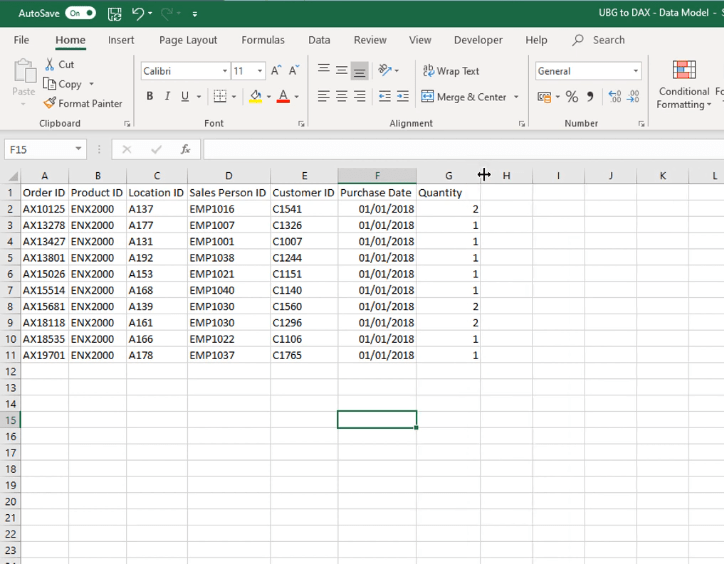This screenshot has height=564, width=724.
Task: Switch to the Page Layout tab
Action: click(x=188, y=40)
